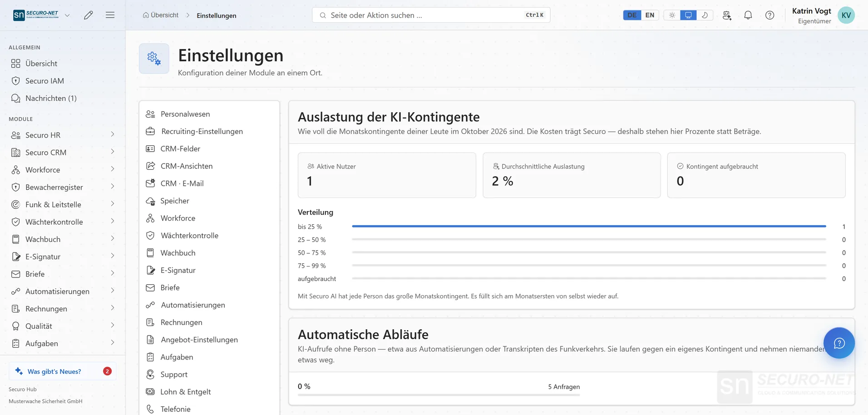Click the Übersicht grid icon in sidebar
Image resolution: width=868 pixels, height=415 pixels.
pyautogui.click(x=16, y=64)
